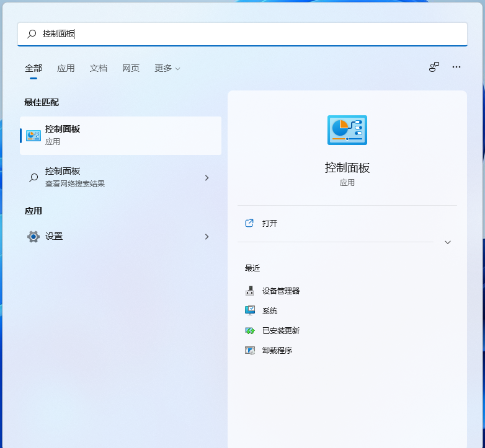Click the Settings gear icon

pos(33,237)
